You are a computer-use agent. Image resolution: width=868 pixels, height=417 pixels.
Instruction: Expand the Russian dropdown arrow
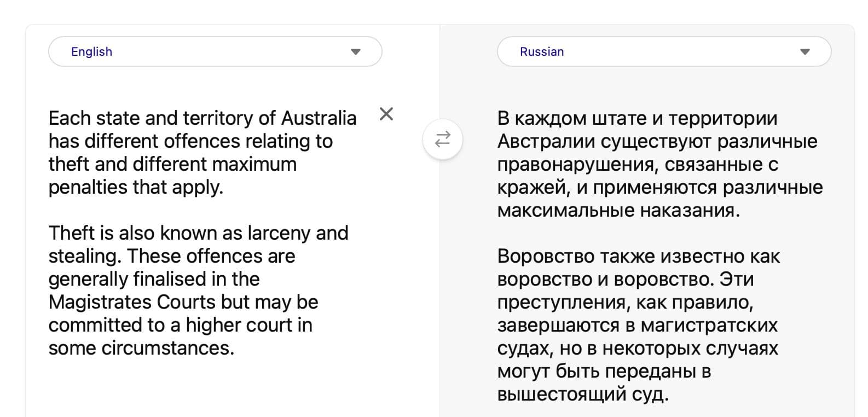(x=805, y=52)
